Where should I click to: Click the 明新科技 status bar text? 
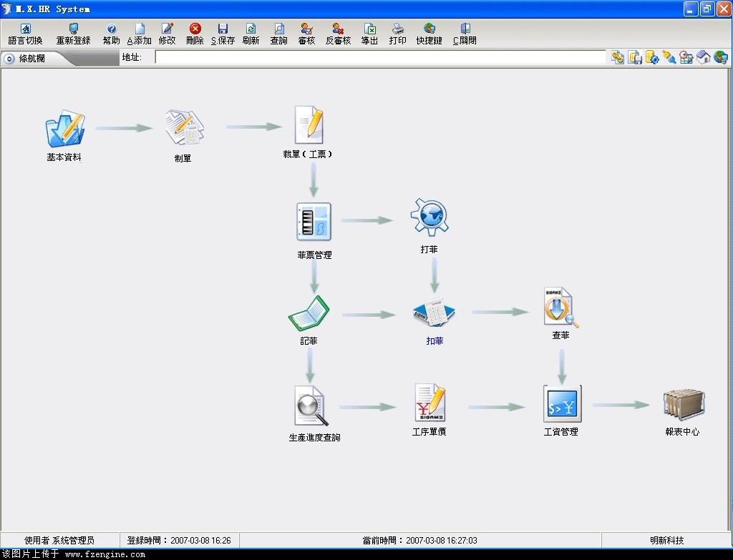pyautogui.click(x=667, y=541)
